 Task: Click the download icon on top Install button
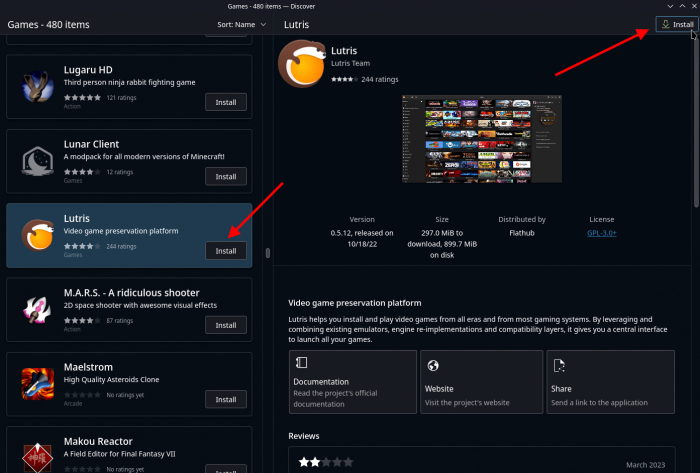tap(665, 24)
